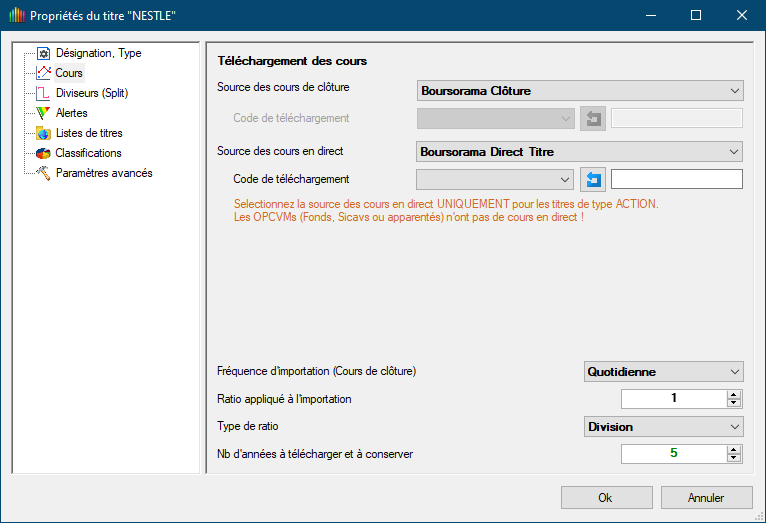Click the direct download code text field
The image size is (766, 523).
coord(676,179)
